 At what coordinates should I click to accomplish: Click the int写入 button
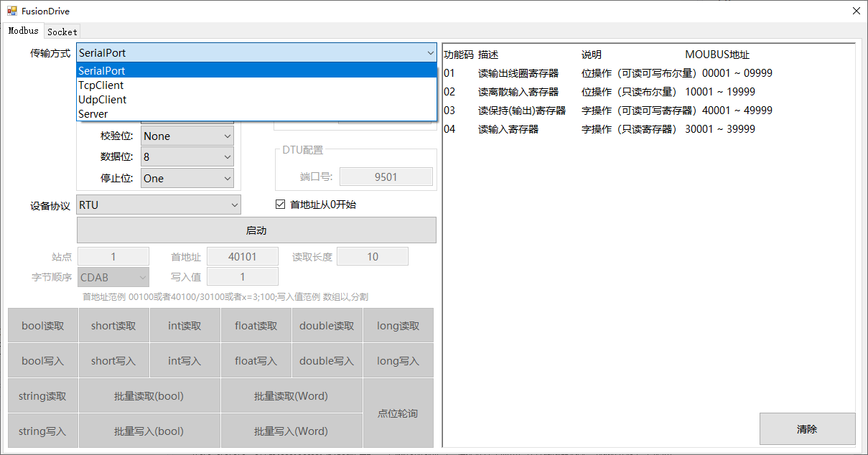tap(185, 361)
